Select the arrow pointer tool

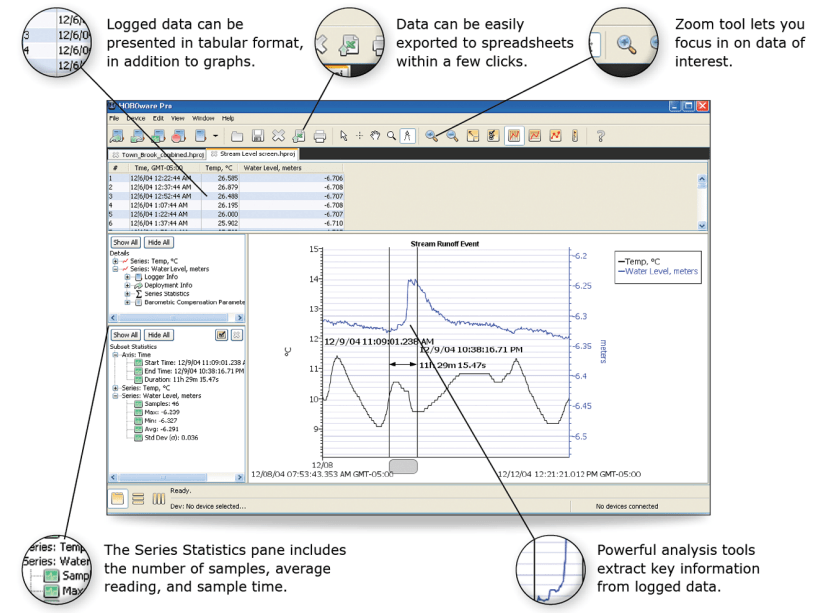[x=344, y=135]
